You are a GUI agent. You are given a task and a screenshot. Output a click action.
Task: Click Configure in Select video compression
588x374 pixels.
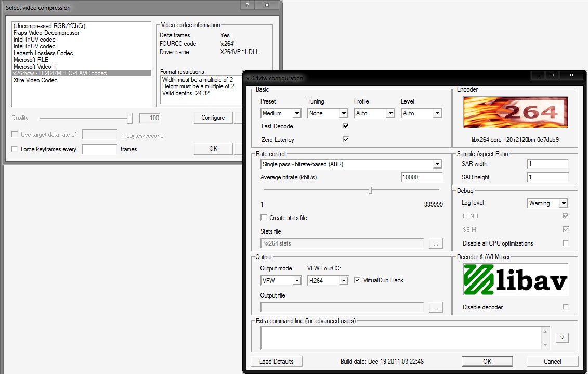pyautogui.click(x=213, y=118)
